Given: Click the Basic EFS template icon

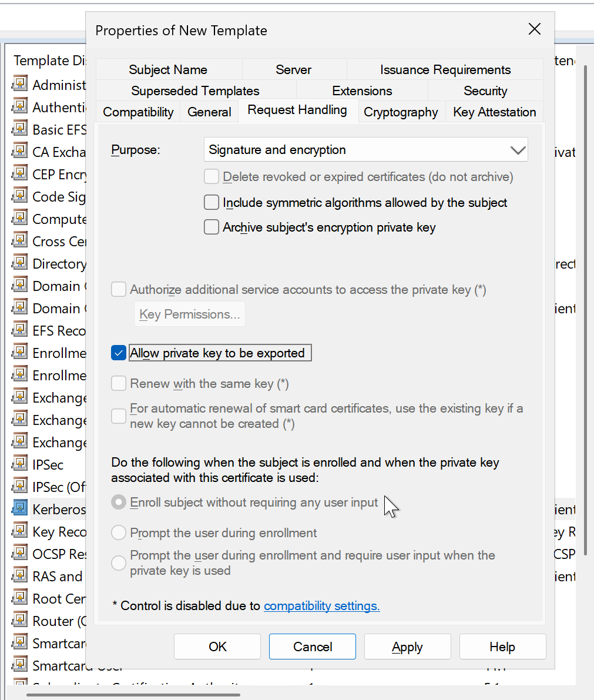Looking at the screenshot, I should tap(20, 129).
